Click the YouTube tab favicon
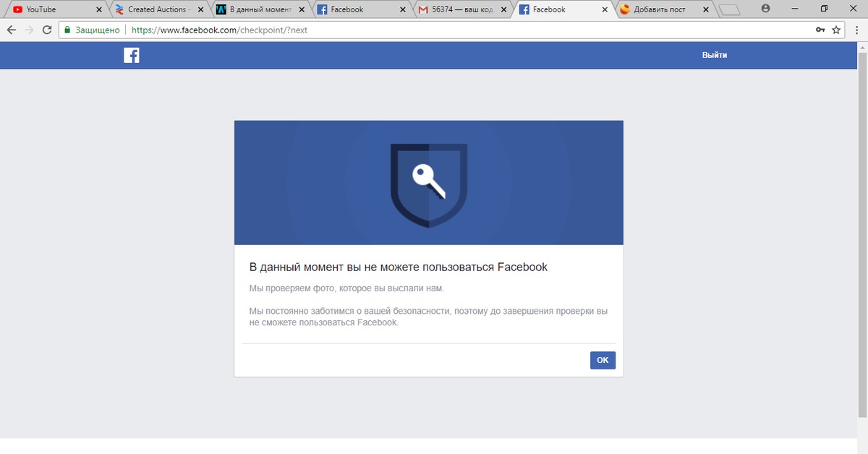 (17, 9)
